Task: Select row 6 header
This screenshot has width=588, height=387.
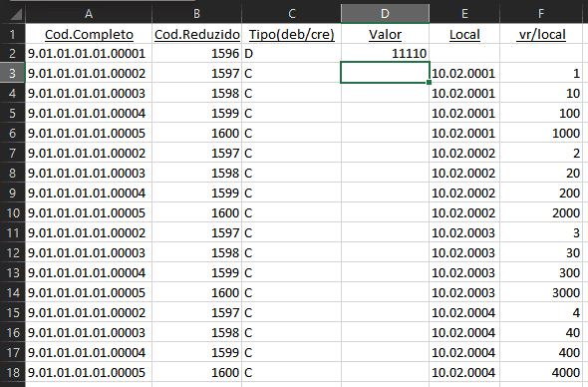Action: coord(13,133)
